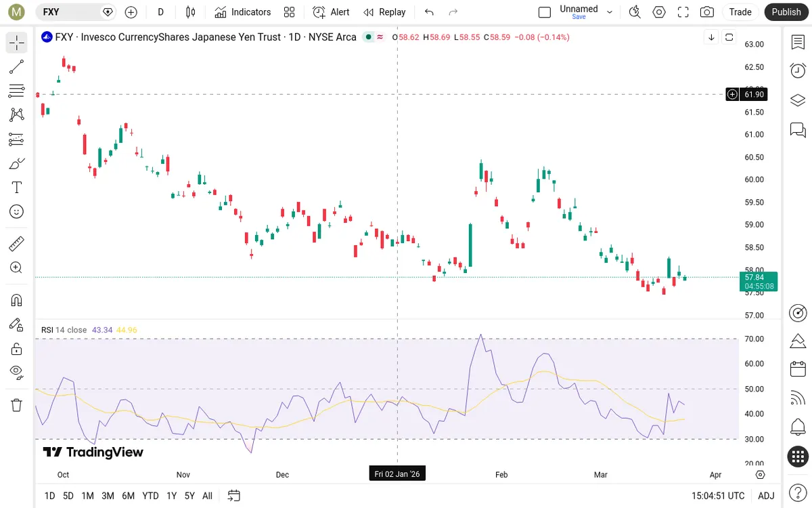Toggle lock all drawings
812x508 pixels.
pos(17,349)
